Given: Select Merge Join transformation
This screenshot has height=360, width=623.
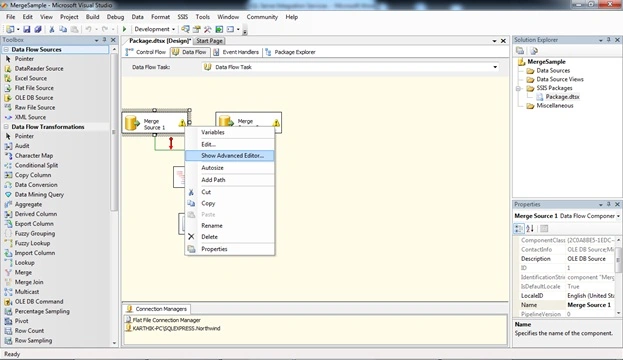Looking at the screenshot, I should 29,282.
